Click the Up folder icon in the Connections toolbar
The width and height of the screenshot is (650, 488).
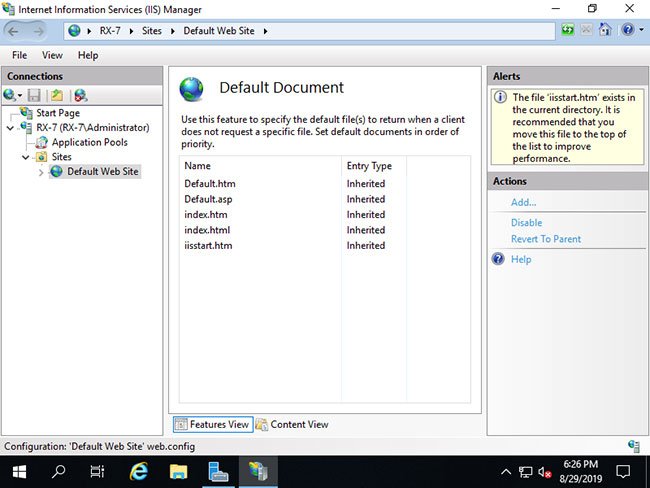coord(57,95)
